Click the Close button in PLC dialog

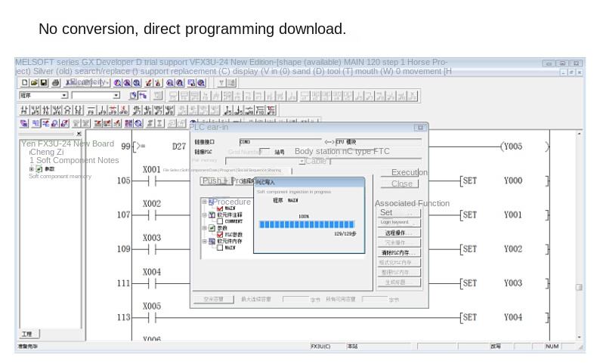click(x=401, y=184)
